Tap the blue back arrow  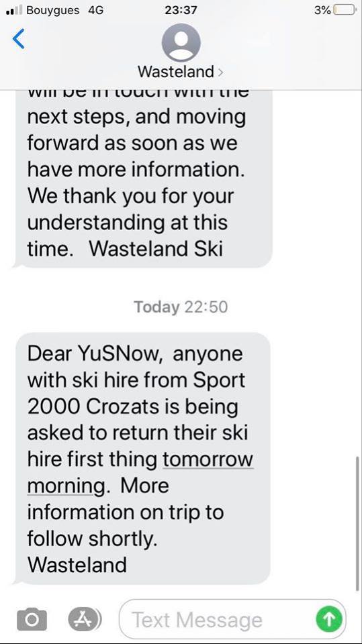click(x=19, y=39)
